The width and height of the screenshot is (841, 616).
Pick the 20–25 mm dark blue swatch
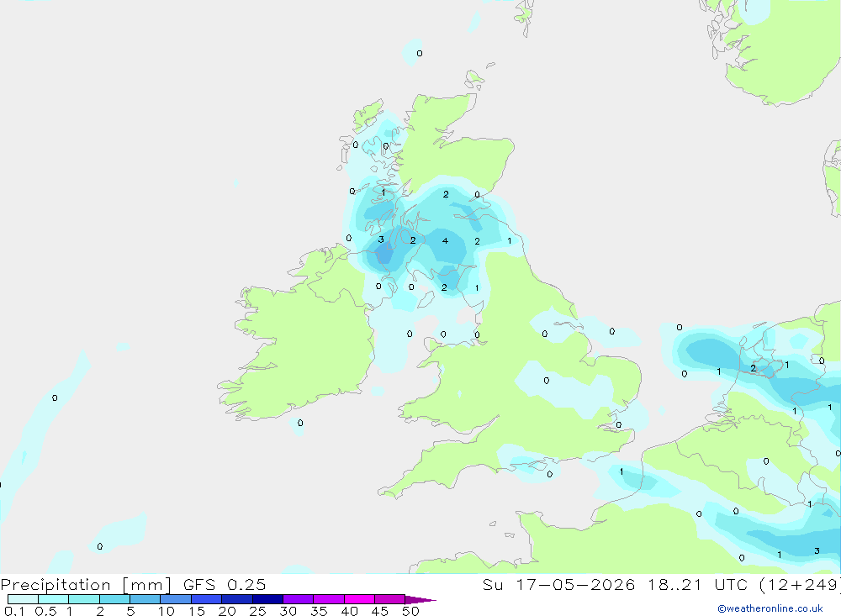[x=237, y=599]
